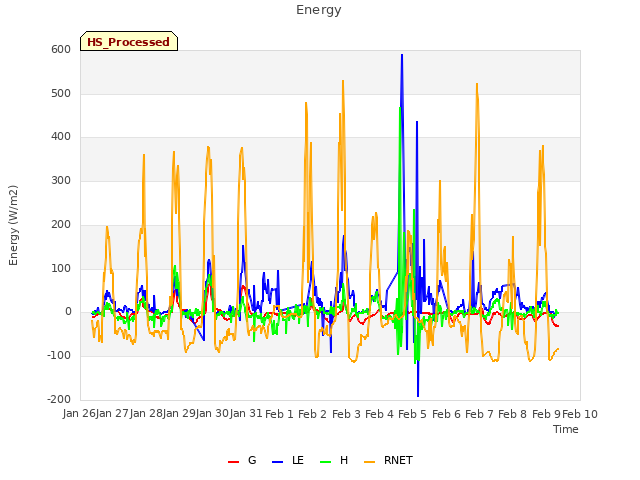Image resolution: width=640 pixels, height=480 pixels.
Task: Toggle the H series legend entry
Action: tap(334, 461)
